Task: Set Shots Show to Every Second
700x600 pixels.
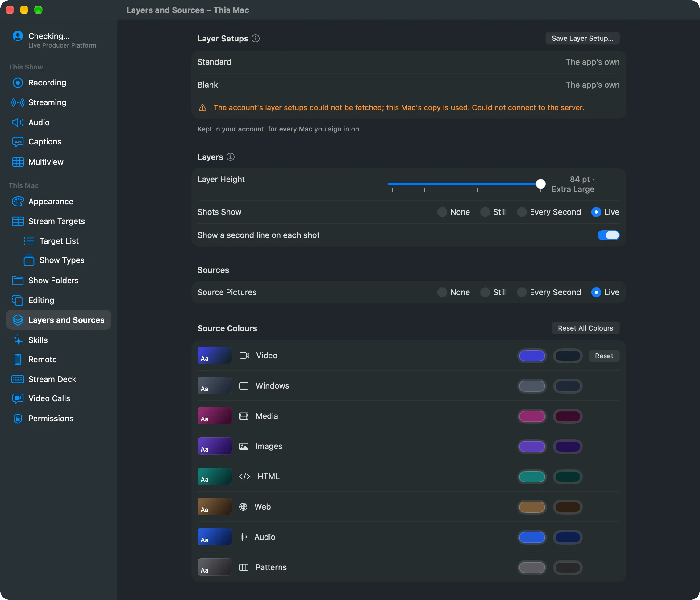Action: (x=522, y=212)
